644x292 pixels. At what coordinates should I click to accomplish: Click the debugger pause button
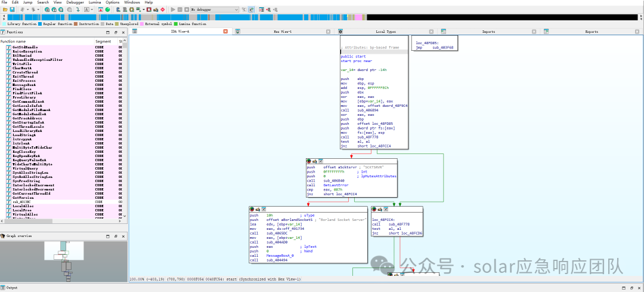pos(180,9)
